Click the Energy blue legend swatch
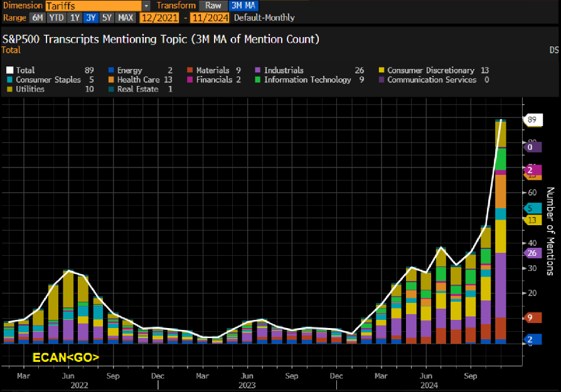 (112, 70)
